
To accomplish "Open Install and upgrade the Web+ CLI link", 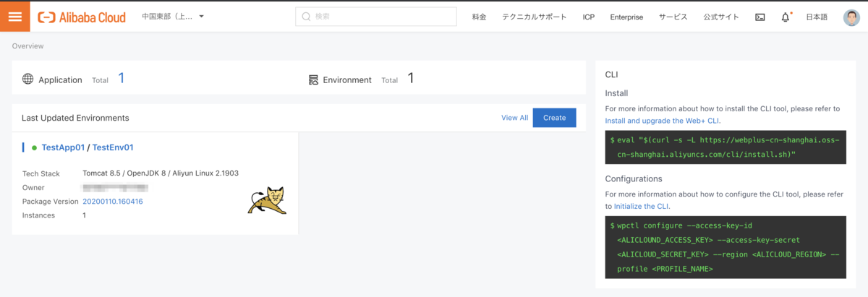I will point(663,121).
